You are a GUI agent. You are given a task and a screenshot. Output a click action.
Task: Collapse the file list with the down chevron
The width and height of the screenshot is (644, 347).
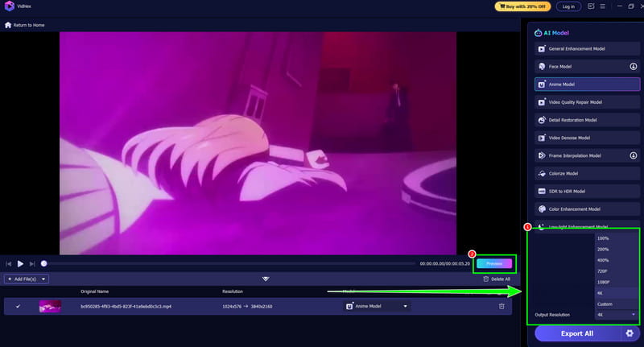point(266,279)
